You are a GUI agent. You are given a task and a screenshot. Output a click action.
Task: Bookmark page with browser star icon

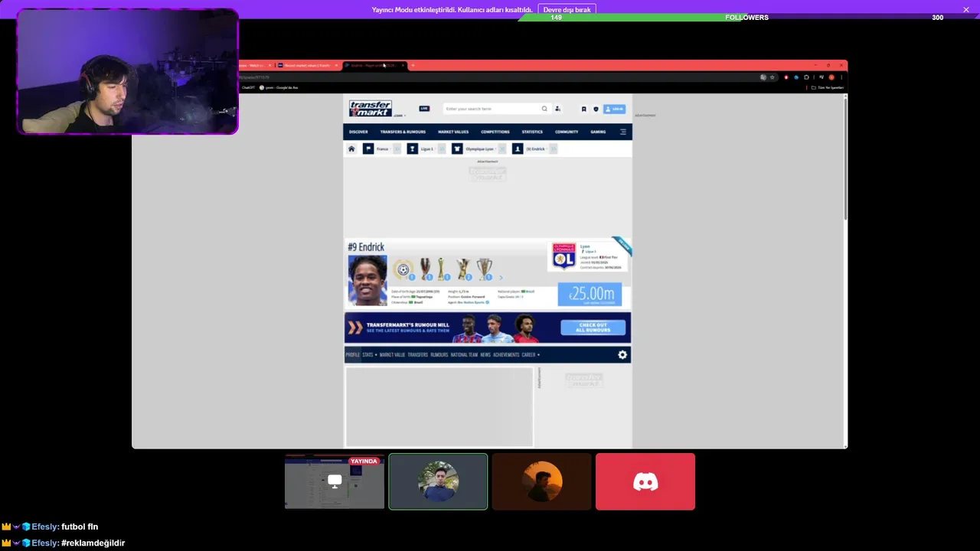pyautogui.click(x=772, y=77)
